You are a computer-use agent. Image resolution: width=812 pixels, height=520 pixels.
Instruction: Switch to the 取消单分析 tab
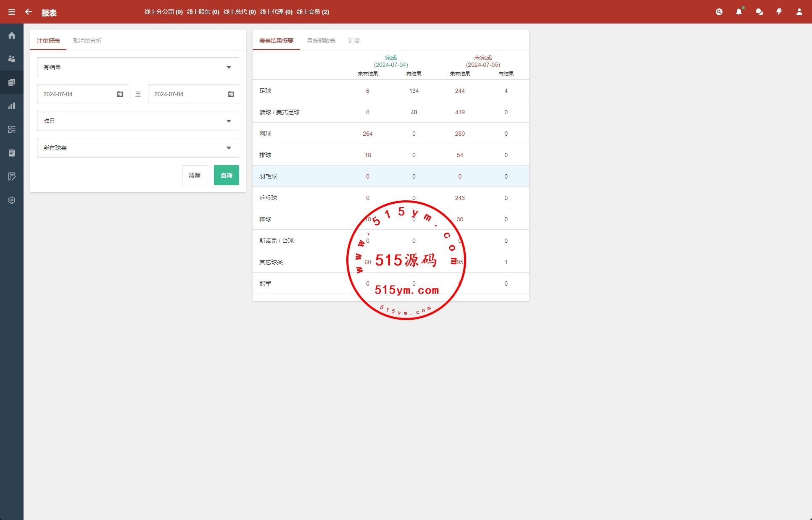coord(87,41)
